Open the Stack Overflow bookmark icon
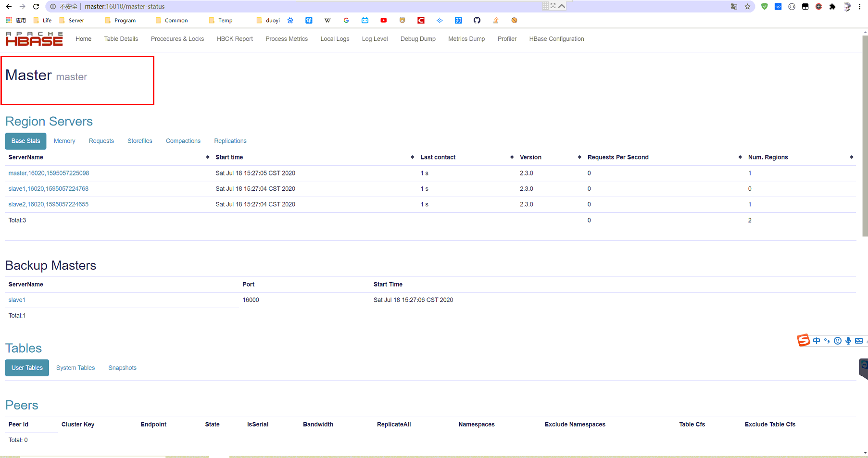The image size is (868, 458). 496,20
